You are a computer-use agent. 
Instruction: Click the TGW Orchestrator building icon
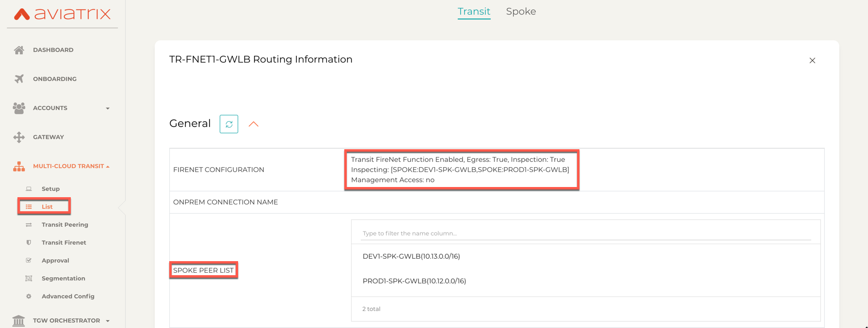point(19,321)
